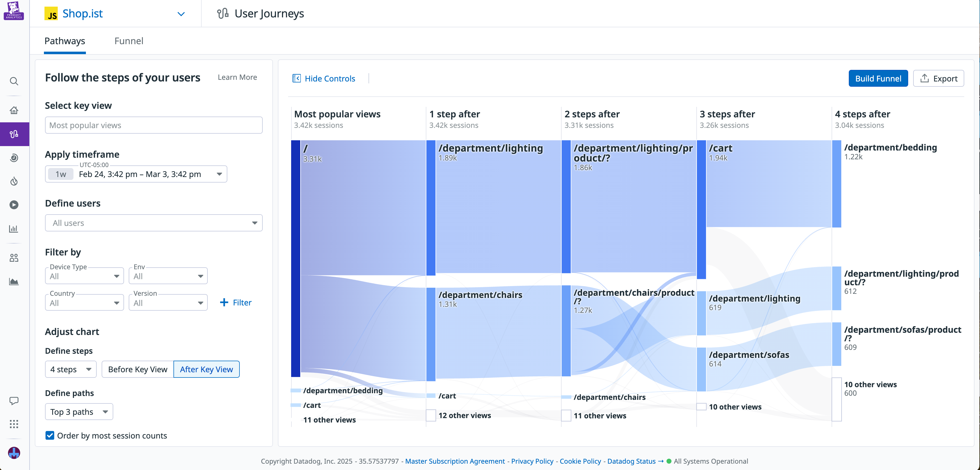Uncheck Order by most session counts
The height and width of the screenshot is (470, 980).
[49, 435]
